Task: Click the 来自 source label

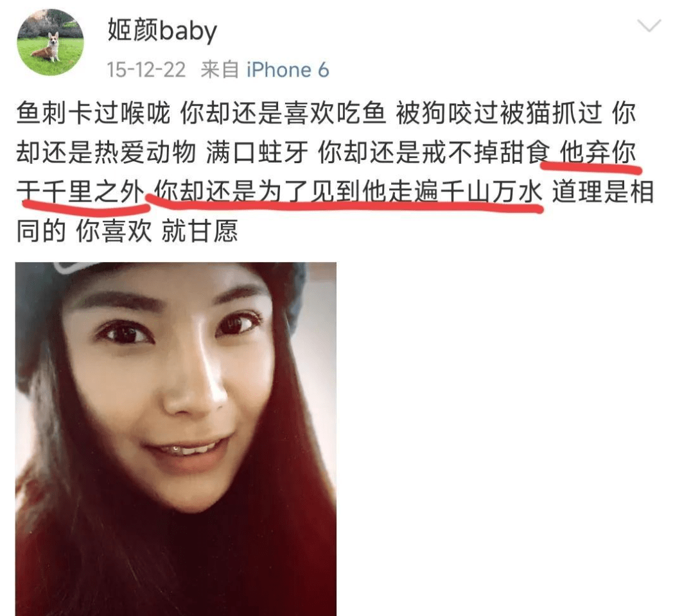Action: click(x=220, y=70)
